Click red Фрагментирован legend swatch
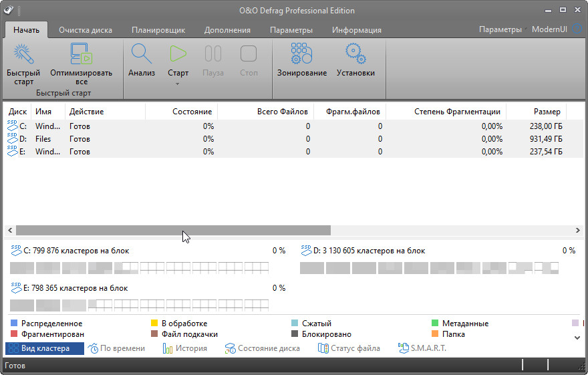This screenshot has height=375, width=588. click(14, 334)
